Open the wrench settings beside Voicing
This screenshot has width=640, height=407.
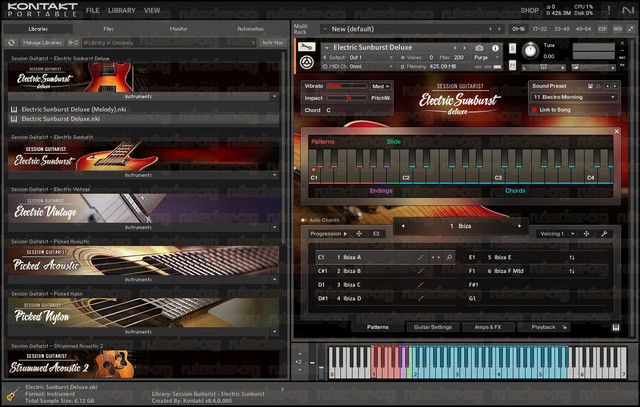pos(604,234)
